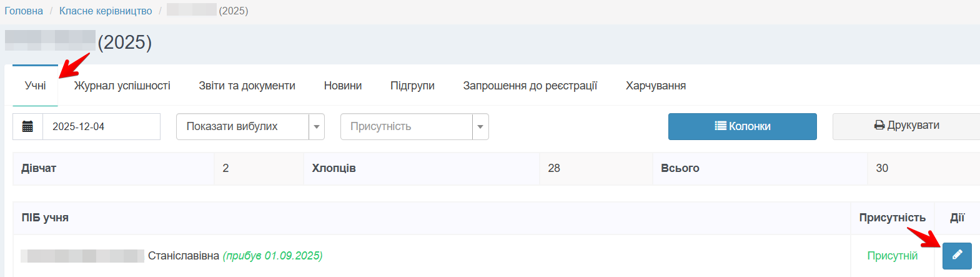Screen dimensions: 980x277
Task: Open the Журнал успішності tab
Action: [x=122, y=86]
